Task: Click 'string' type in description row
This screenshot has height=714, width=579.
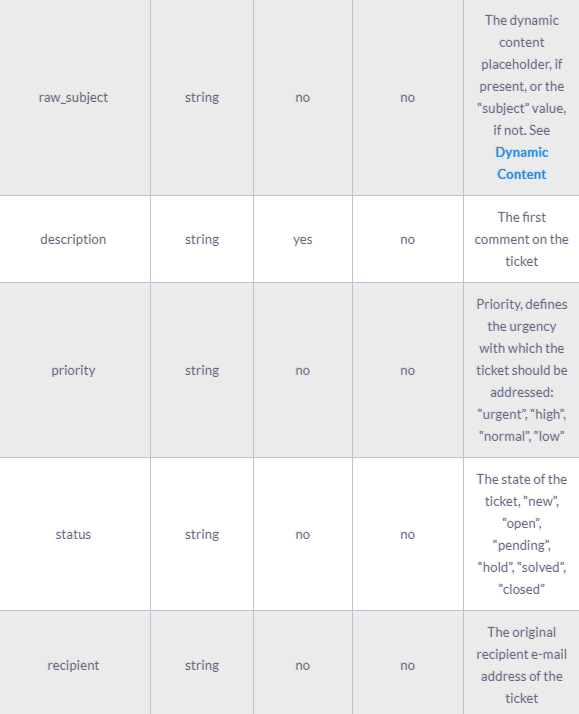Action: click(x=202, y=240)
